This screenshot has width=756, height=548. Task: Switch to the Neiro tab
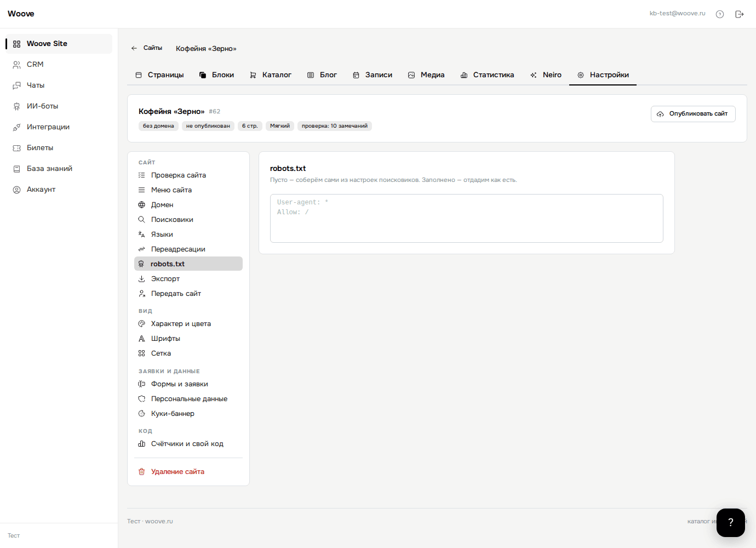[x=546, y=75]
